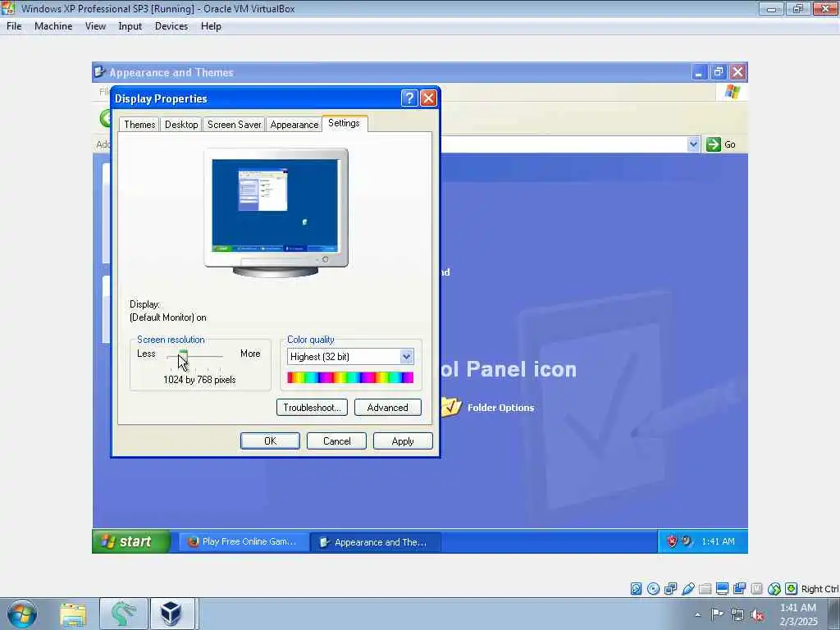
Task: Switch to the Appearance tab
Action: 294,125
